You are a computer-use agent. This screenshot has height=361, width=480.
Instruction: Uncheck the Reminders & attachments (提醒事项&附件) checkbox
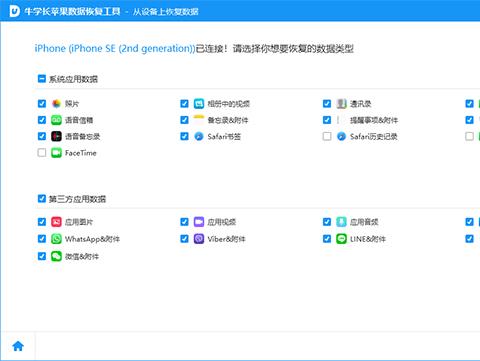[x=327, y=120]
